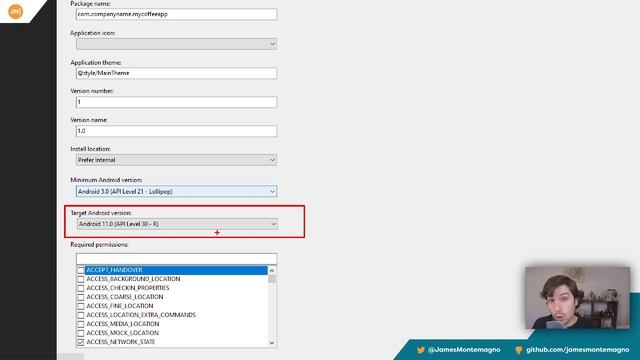The height and width of the screenshot is (360, 640).
Task: Click the GitHub octocat icon
Action: [x=518, y=350]
